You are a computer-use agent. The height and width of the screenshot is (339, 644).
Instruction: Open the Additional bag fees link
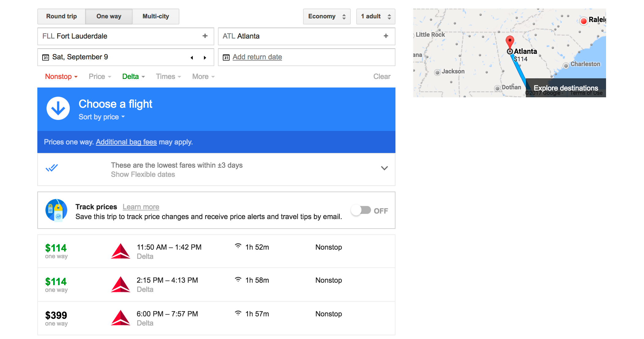[x=126, y=142]
